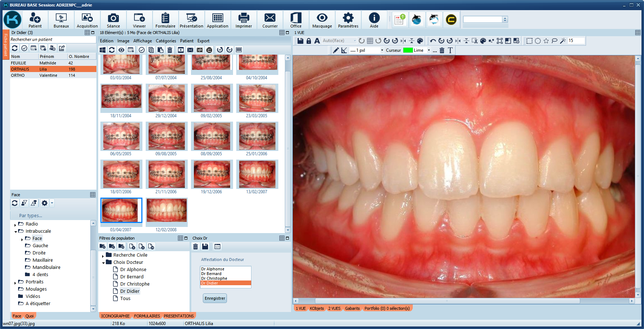This screenshot has height=329, width=644.
Task: Select Dr Bernard in Affectation du Docteur list
Action: [x=211, y=274]
